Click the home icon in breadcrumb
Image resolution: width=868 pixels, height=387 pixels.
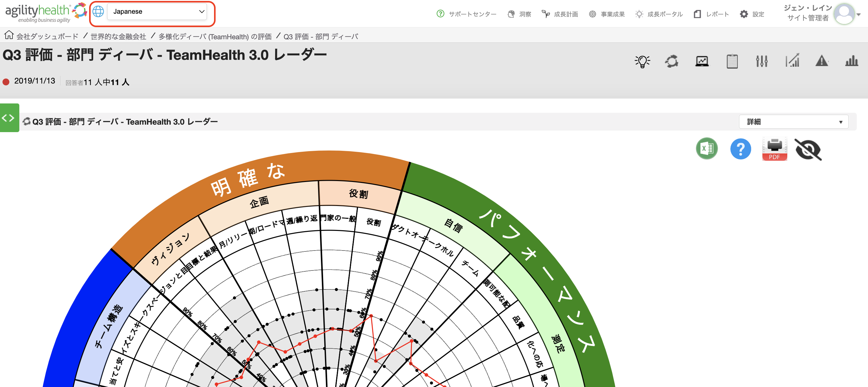tap(9, 35)
